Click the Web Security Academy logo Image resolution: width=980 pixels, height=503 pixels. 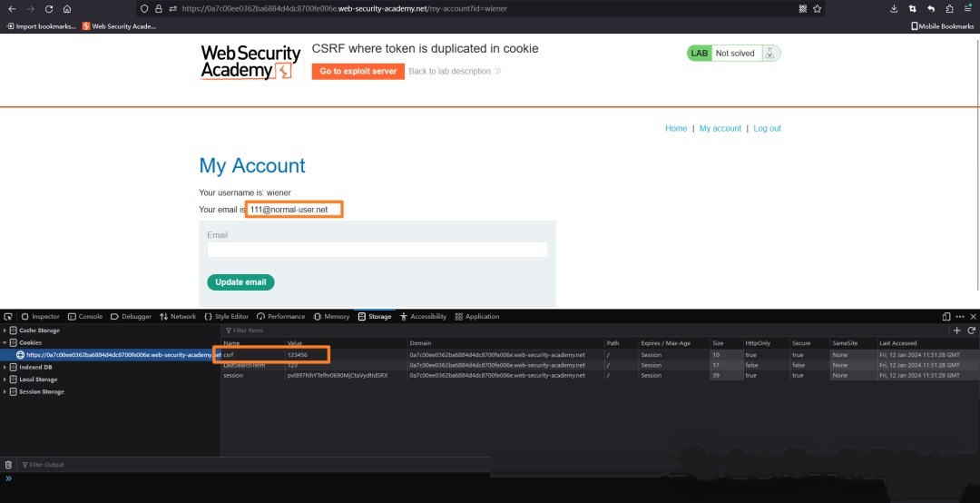(250, 62)
